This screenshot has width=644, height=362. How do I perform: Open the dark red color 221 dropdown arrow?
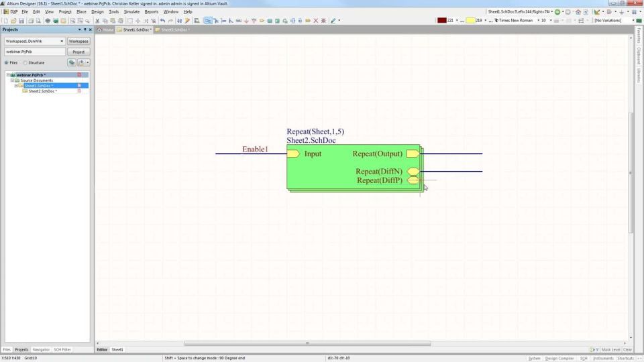tap(457, 21)
